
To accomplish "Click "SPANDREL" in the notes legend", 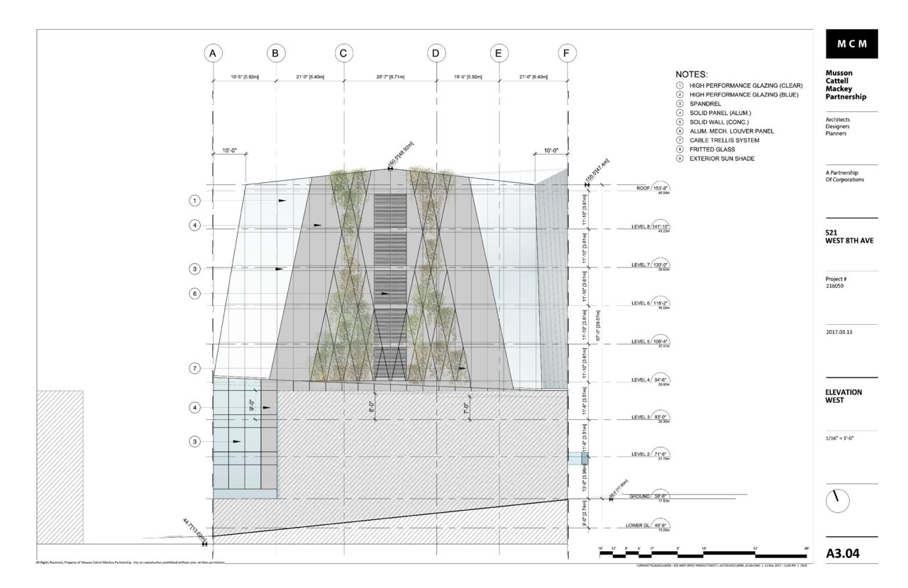I will (705, 104).
